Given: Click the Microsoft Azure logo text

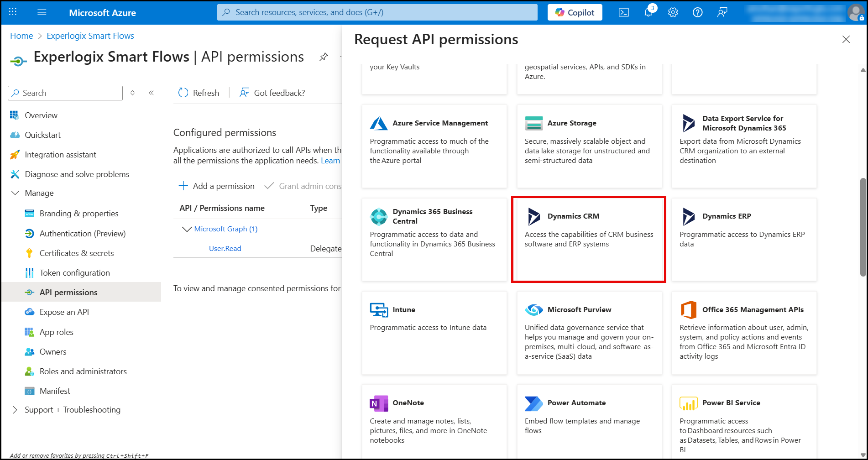Looking at the screenshot, I should (x=102, y=13).
